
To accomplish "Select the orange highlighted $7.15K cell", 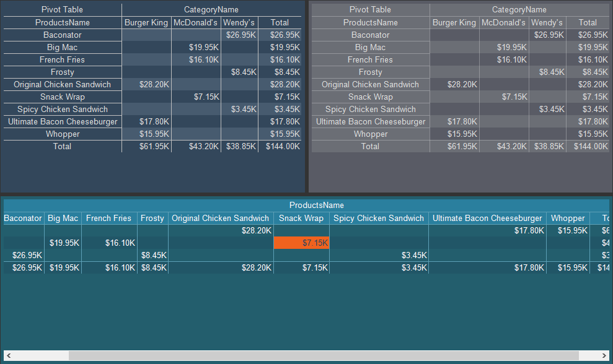I will (x=301, y=243).
